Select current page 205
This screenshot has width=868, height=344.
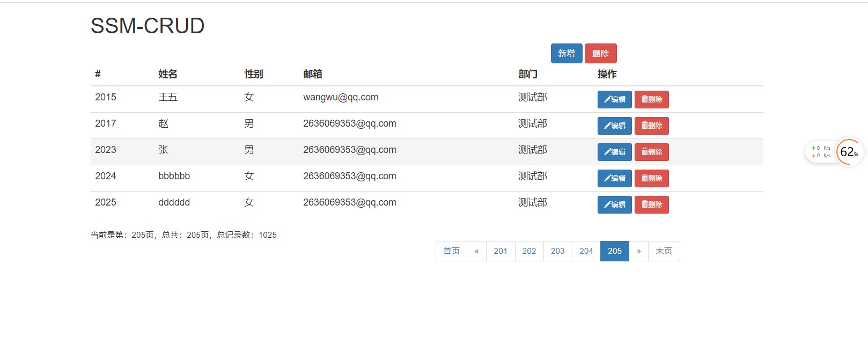click(615, 251)
